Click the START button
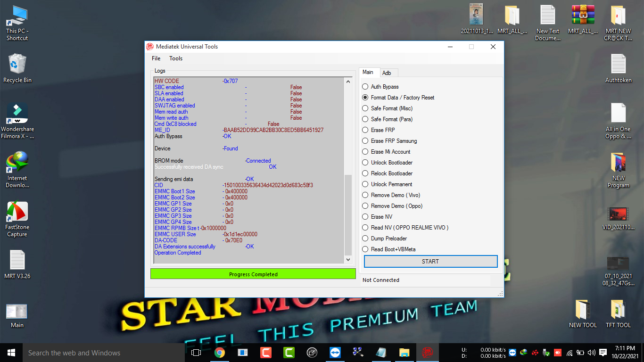The image size is (644, 362). 430,261
